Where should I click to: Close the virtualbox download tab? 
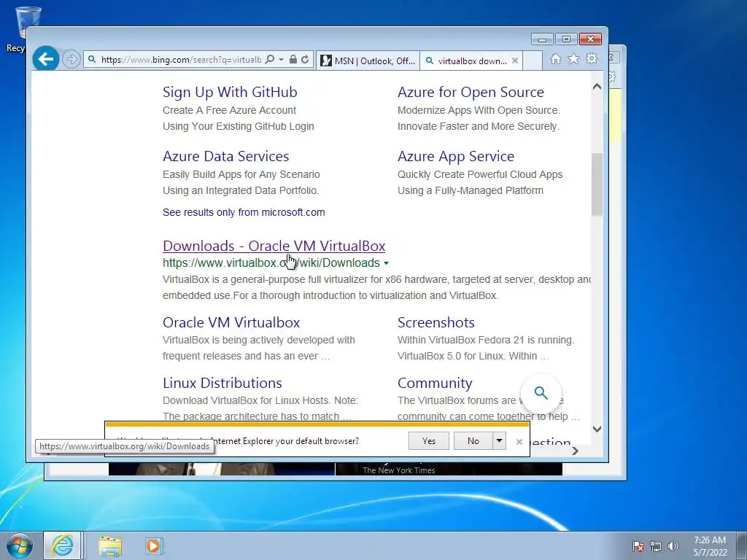point(514,61)
